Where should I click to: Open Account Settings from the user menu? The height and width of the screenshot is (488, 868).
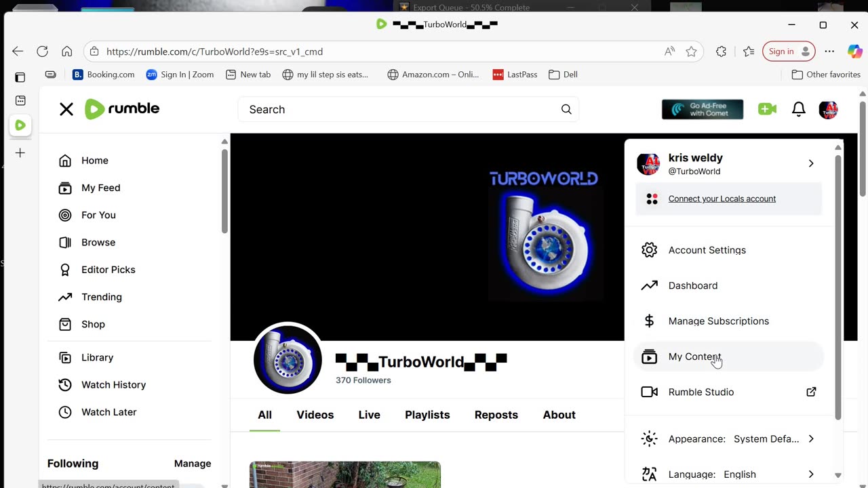(x=729, y=250)
